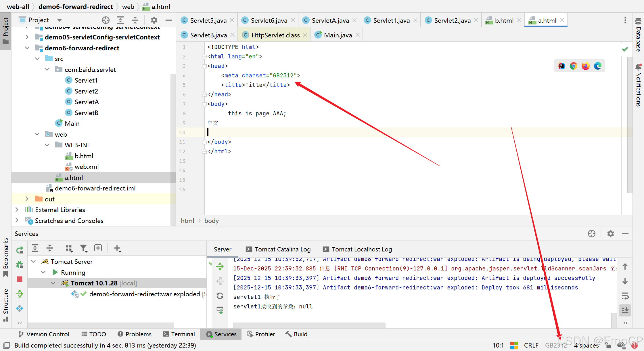This screenshot has height=351, width=644.
Task: Select web.xml in the project tree
Action: (x=87, y=167)
